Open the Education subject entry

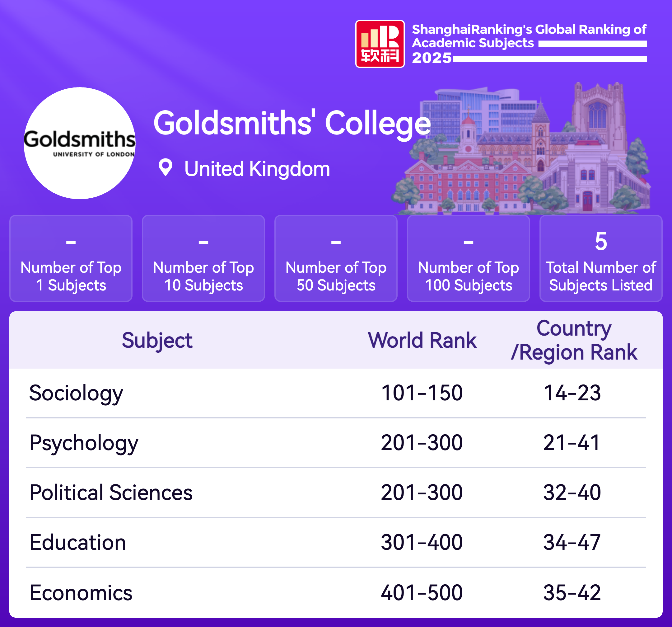78,542
